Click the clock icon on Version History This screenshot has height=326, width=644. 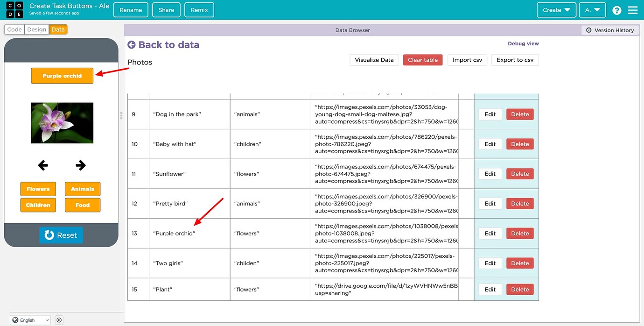[588, 30]
